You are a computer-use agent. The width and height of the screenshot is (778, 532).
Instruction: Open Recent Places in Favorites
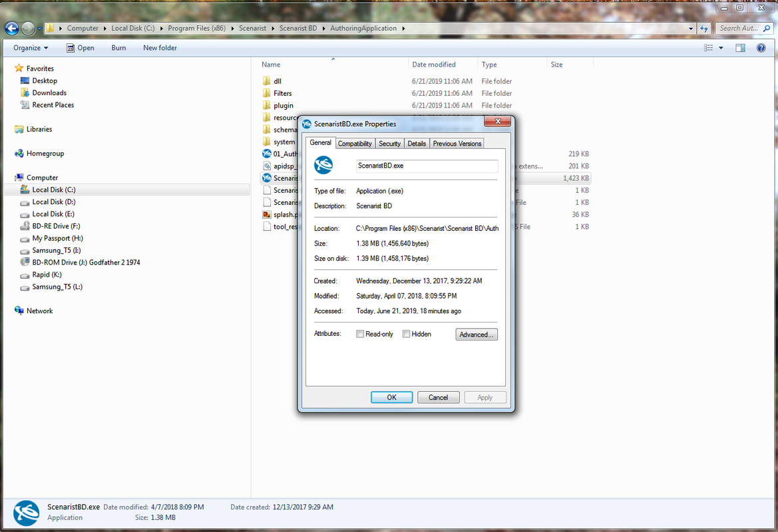click(47, 104)
